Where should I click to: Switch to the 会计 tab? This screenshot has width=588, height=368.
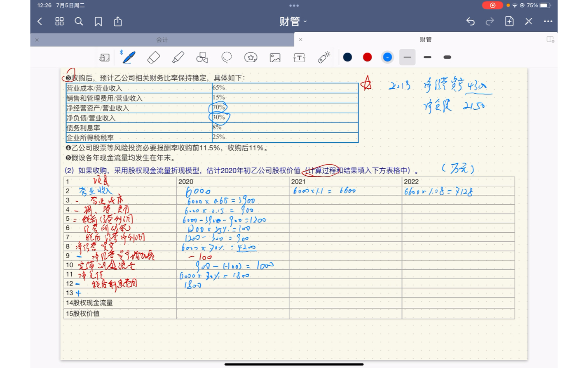click(x=162, y=40)
